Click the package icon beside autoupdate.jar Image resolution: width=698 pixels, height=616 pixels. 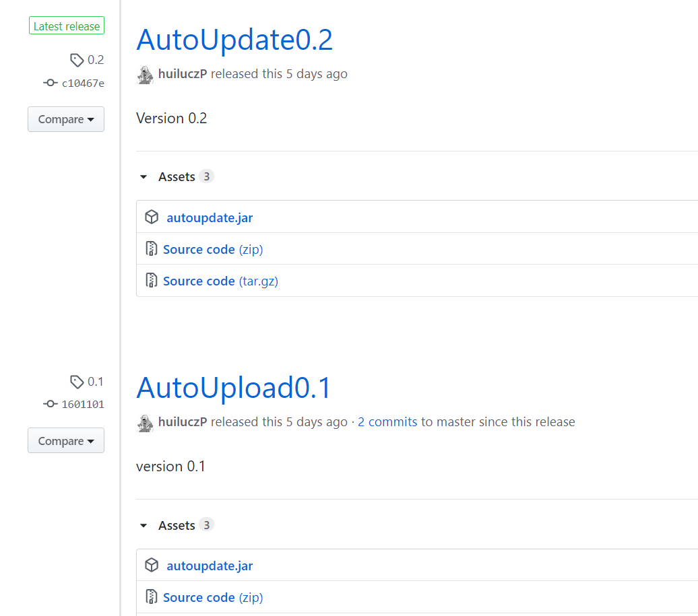pos(152,217)
